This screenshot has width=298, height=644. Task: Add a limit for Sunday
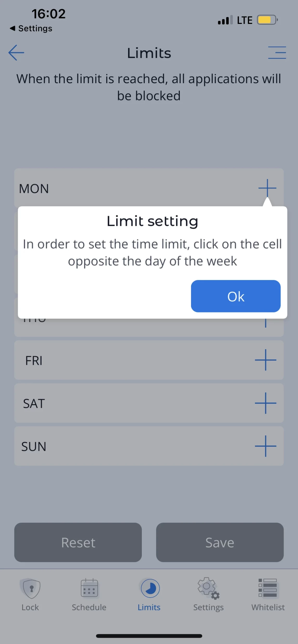(265, 446)
